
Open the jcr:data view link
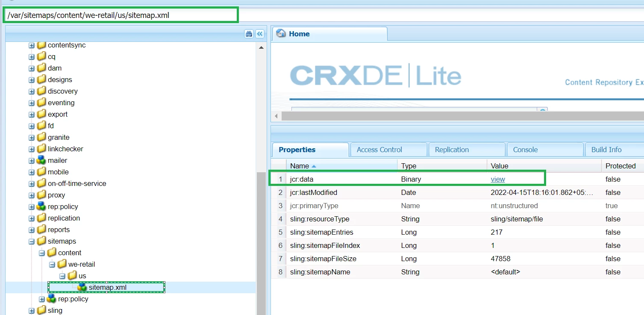pyautogui.click(x=498, y=179)
